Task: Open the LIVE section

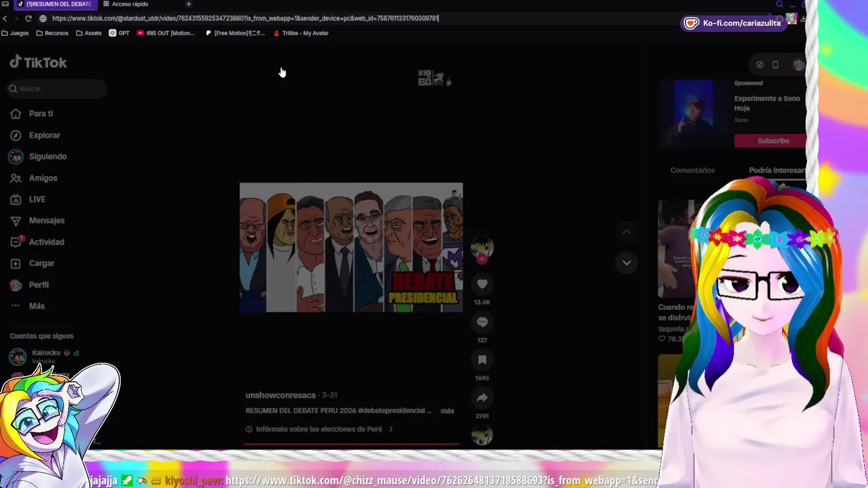Action: (x=28, y=199)
